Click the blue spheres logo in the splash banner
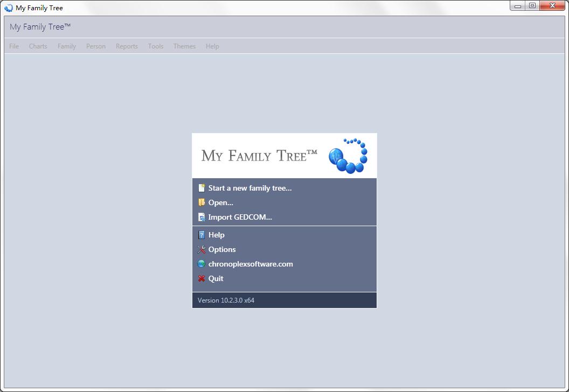 click(348, 156)
